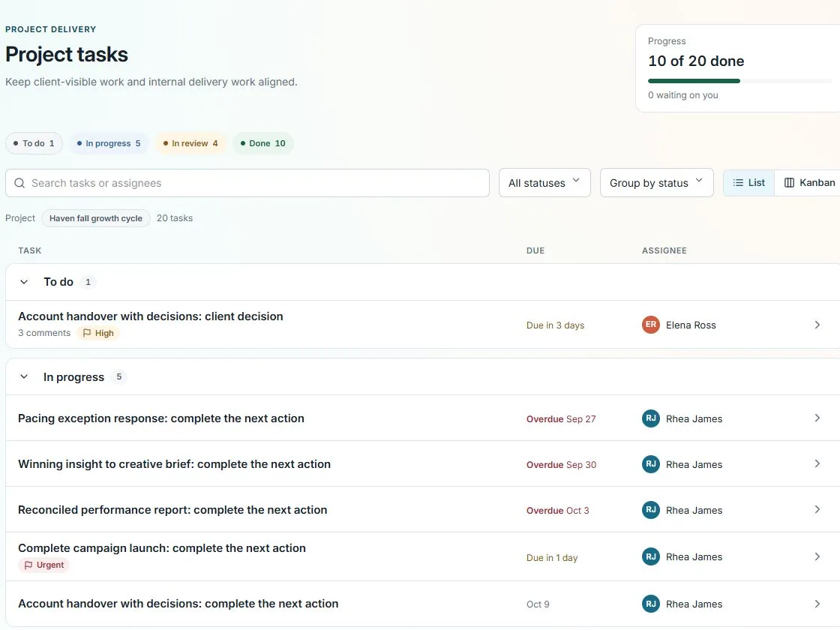The image size is (840, 630).
Task: Click Due in 1 day text
Action: tap(552, 558)
